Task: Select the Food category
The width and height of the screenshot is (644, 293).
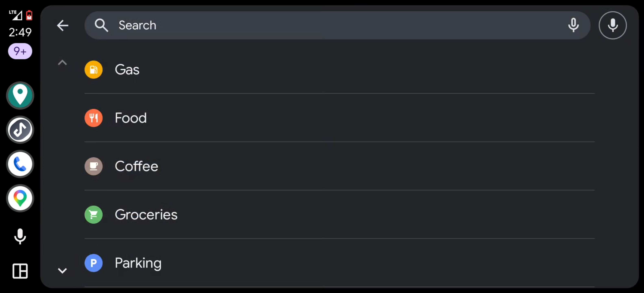Action: 339,118
